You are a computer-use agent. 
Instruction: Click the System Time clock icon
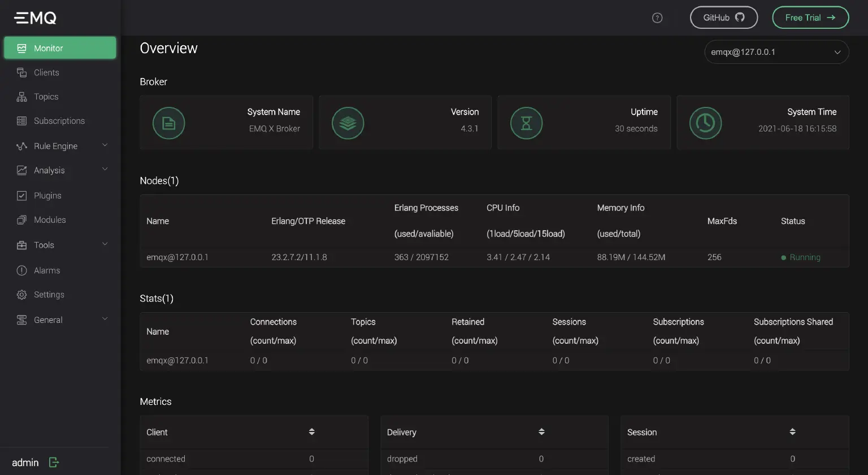(x=705, y=123)
